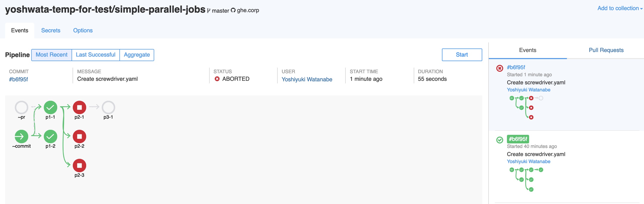Click the Start button
The image size is (644, 204).
[x=462, y=55]
